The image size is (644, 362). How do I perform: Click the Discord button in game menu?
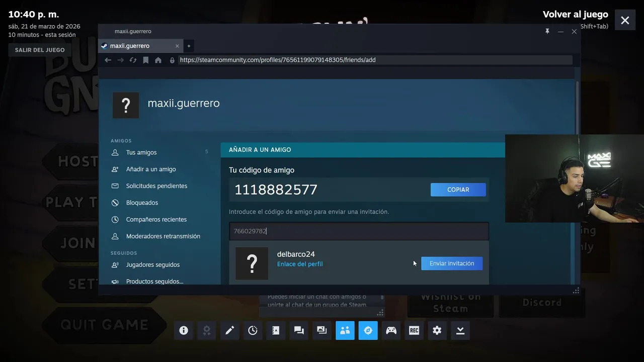coord(542,303)
